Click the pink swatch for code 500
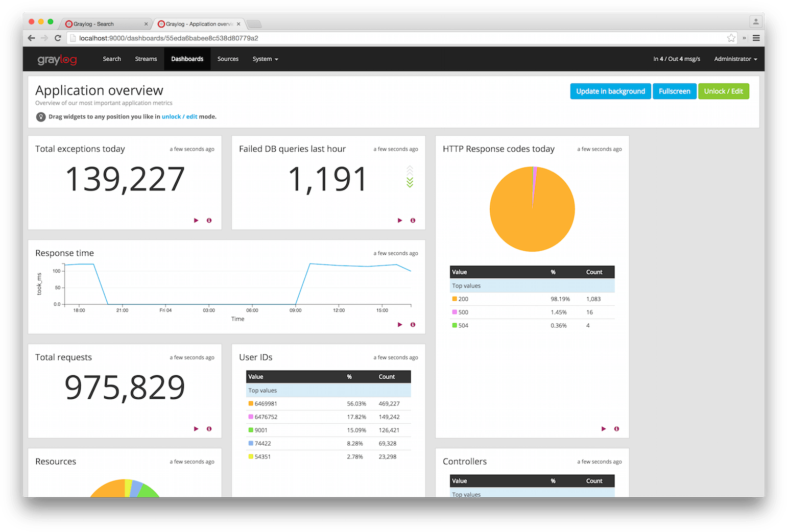This screenshot has width=787, height=532. (455, 312)
